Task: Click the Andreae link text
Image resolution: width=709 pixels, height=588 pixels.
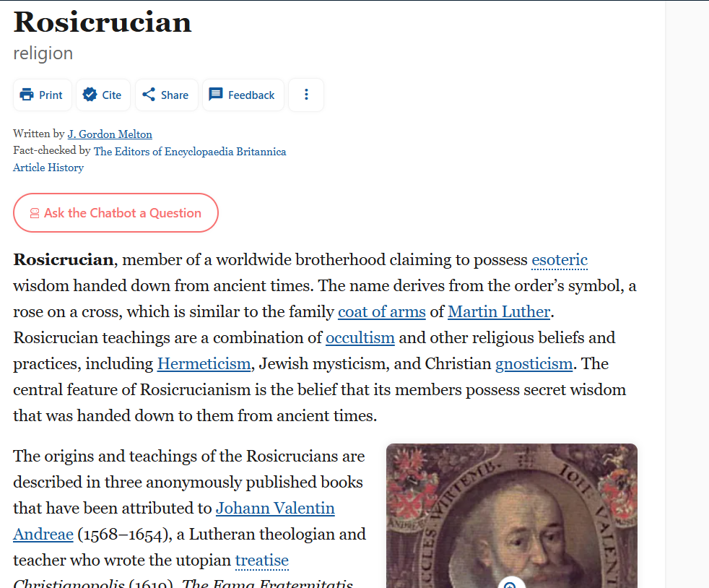Action: click(x=43, y=535)
